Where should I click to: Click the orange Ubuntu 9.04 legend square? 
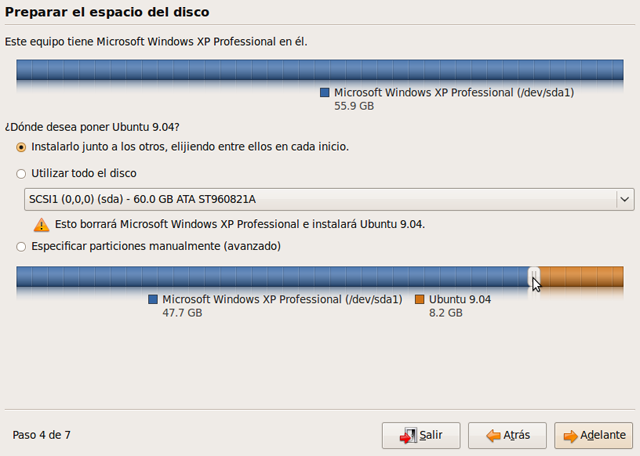pyautogui.click(x=420, y=299)
